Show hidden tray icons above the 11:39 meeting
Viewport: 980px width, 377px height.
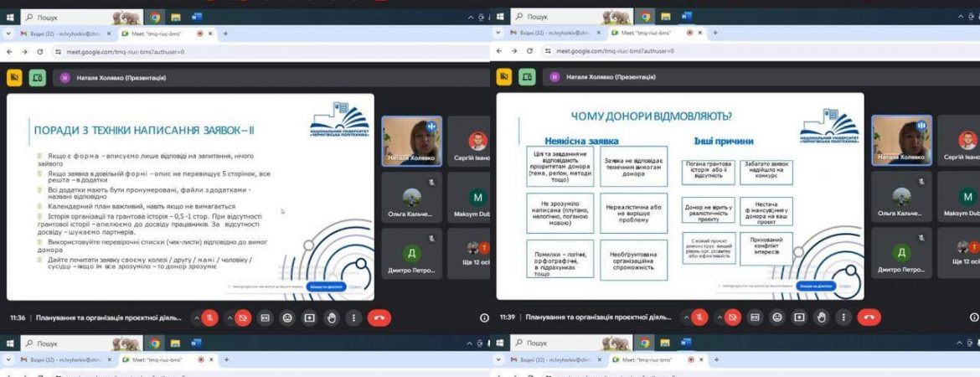pyautogui.click(x=962, y=18)
